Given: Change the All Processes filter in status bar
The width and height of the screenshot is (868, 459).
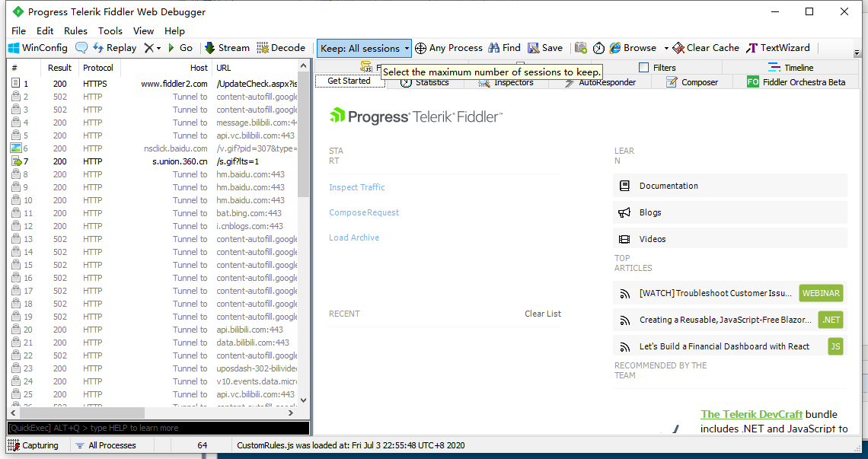Looking at the screenshot, I should point(106,445).
